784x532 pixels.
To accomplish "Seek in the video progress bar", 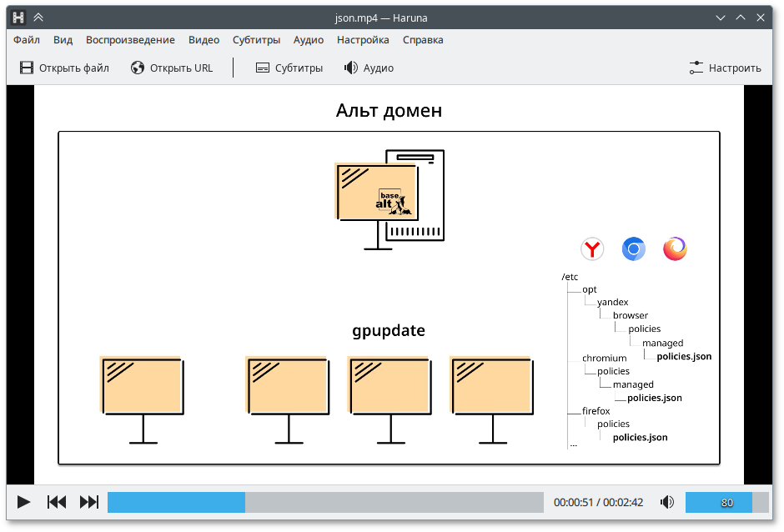I will pyautogui.click(x=325, y=502).
